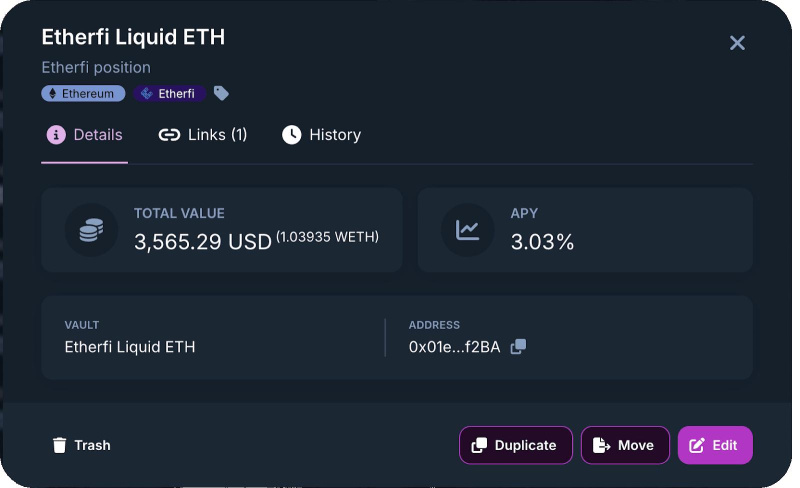Switch to the Links (1) tab
Viewport: 800px width, 488px height.
tap(203, 135)
